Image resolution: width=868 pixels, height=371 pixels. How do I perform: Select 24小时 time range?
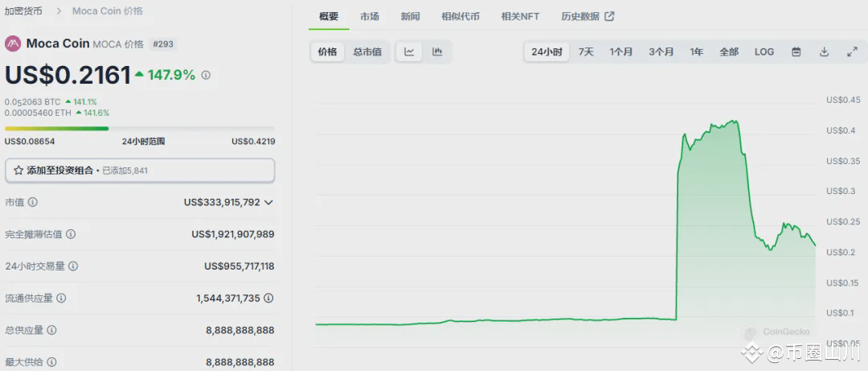point(547,52)
